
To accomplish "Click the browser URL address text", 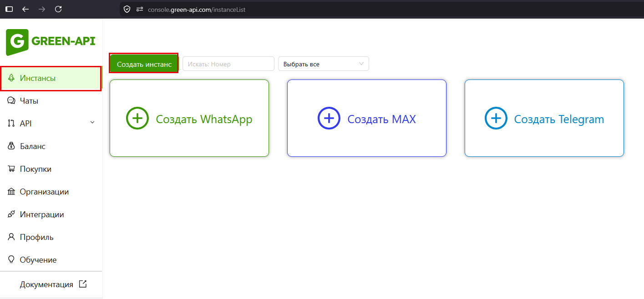I will tap(197, 9).
